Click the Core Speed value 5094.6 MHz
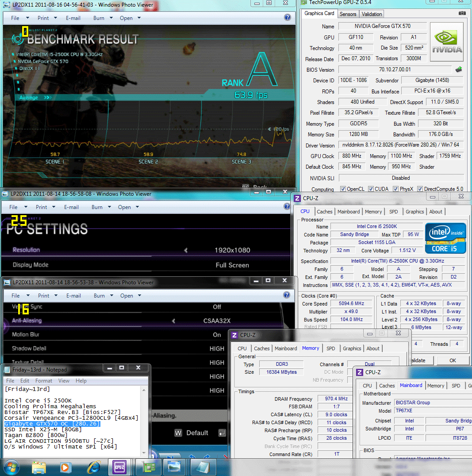Viewport: 472px width, 476px height. (351, 303)
